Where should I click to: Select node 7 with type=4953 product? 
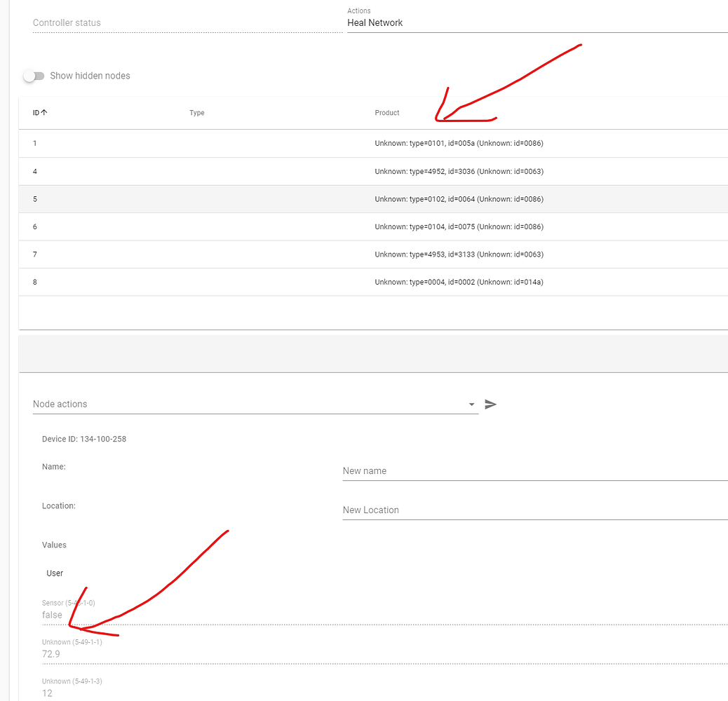(x=459, y=254)
